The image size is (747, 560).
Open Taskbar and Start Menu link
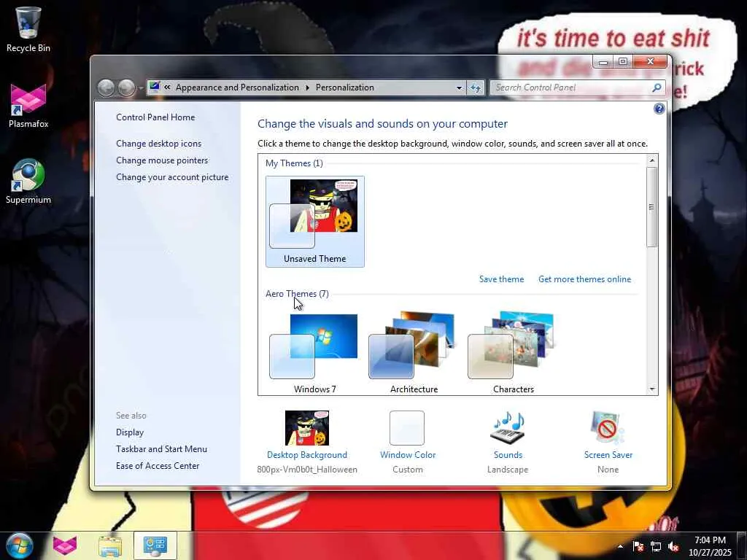161,449
